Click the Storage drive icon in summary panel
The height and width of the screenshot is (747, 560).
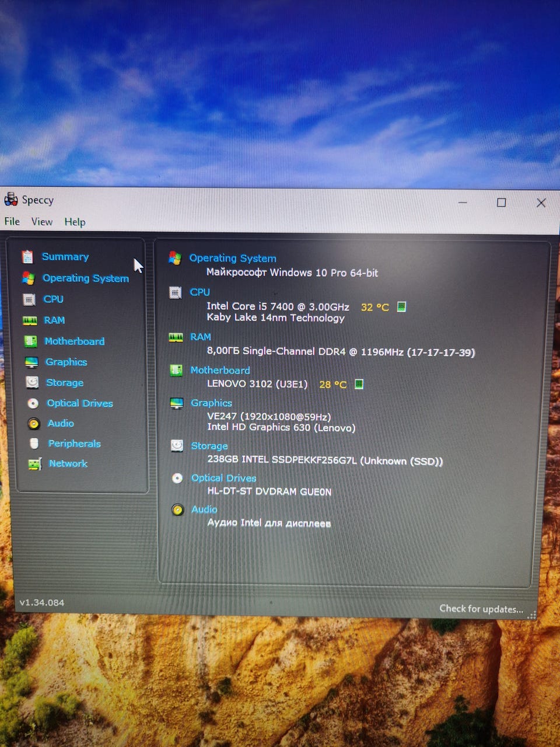pyautogui.click(x=177, y=446)
